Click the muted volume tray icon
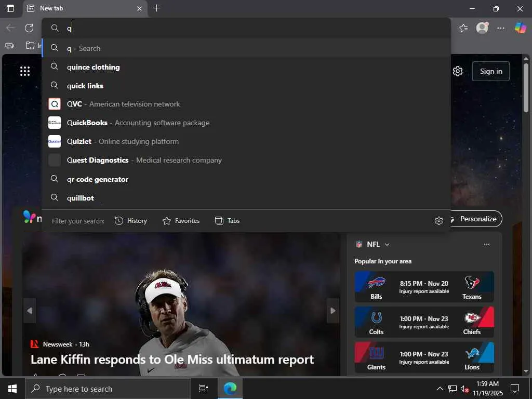 464,389
